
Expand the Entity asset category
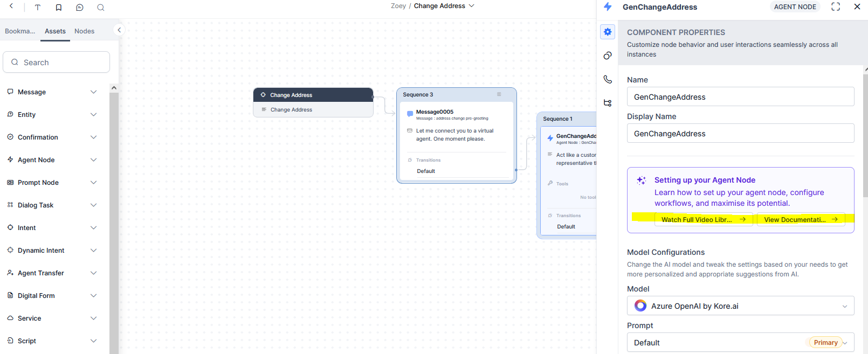point(94,115)
